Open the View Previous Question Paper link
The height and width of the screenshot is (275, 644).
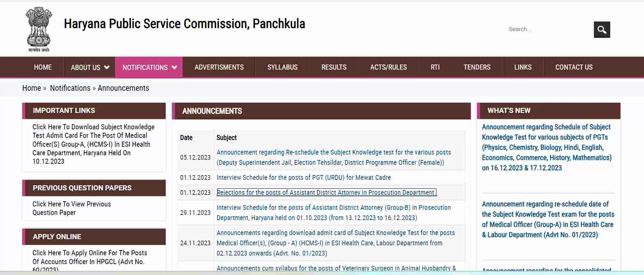[x=72, y=208]
